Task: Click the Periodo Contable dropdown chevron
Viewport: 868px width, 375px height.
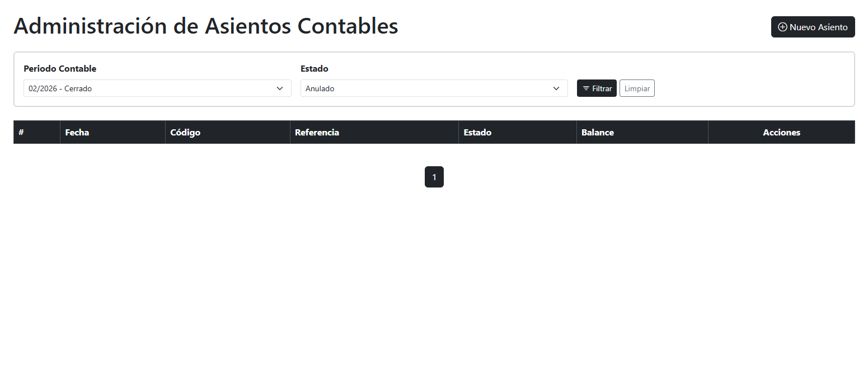Action: point(280,88)
